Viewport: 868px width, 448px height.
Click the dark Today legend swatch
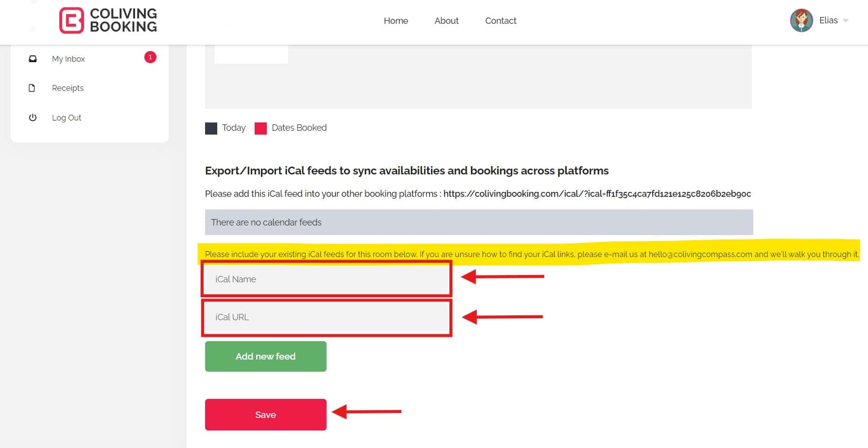coord(211,128)
